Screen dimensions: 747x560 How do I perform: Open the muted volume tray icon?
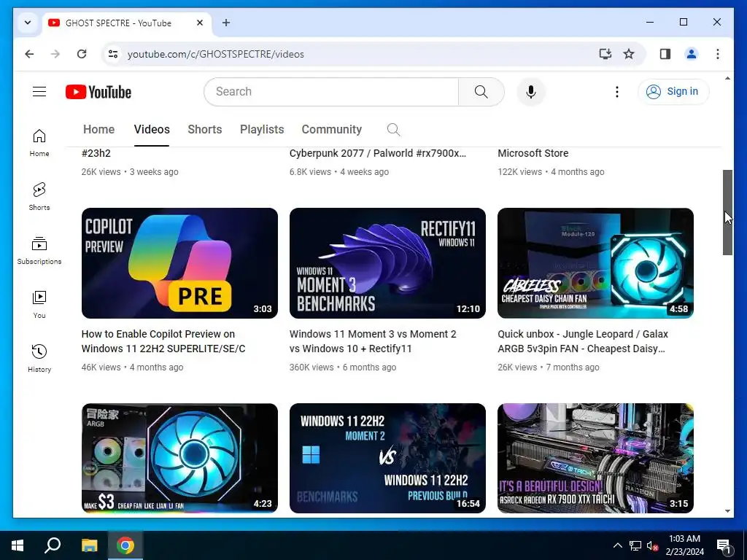pos(652,545)
